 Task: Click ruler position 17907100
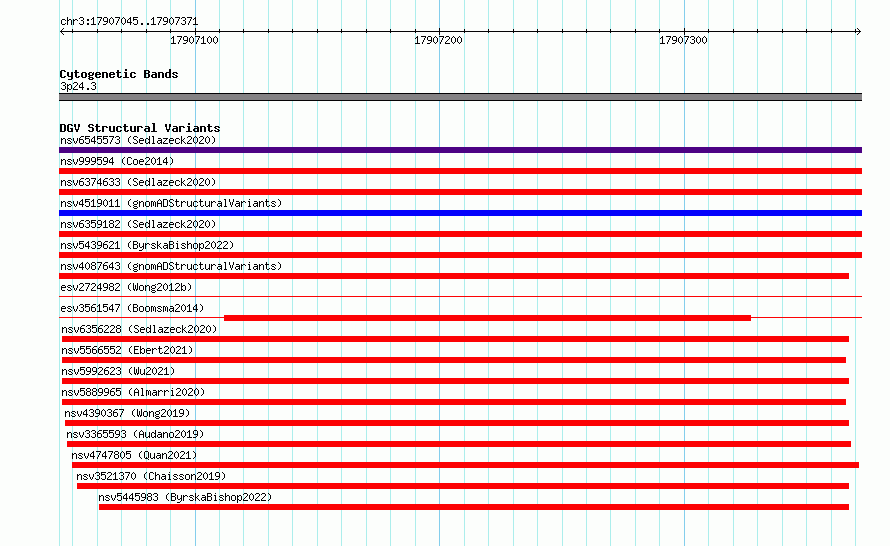point(194,40)
